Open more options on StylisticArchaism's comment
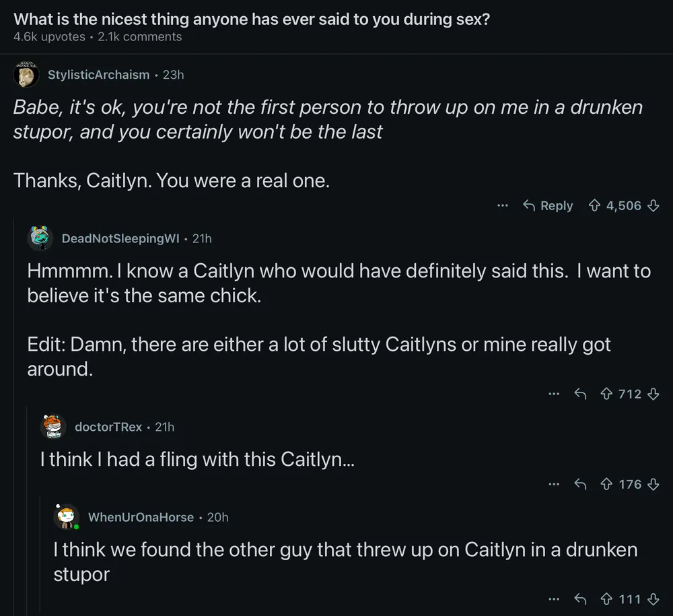 point(502,206)
